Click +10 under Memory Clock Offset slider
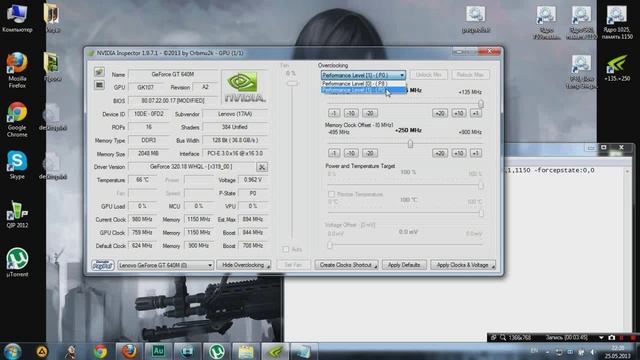This screenshot has width=640, height=360. (458, 153)
